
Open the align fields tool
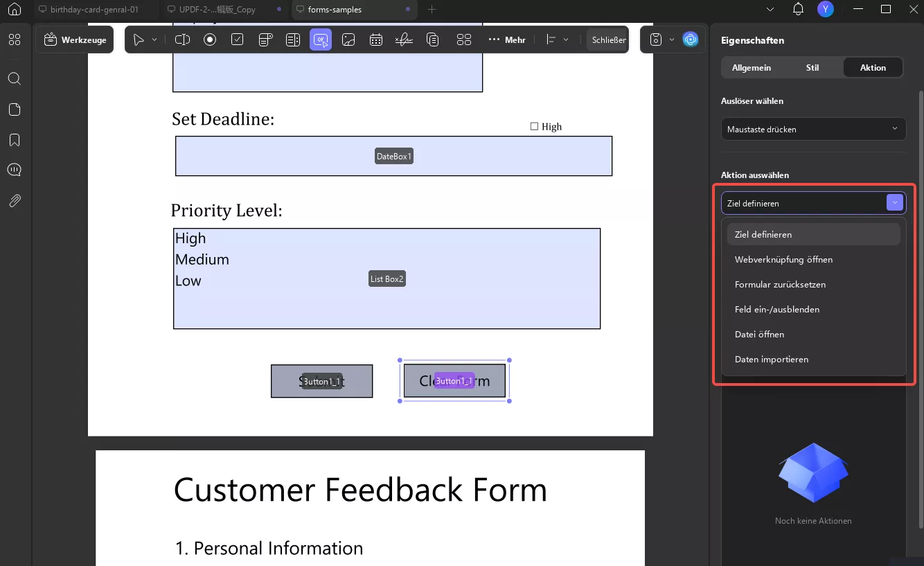[x=551, y=39]
